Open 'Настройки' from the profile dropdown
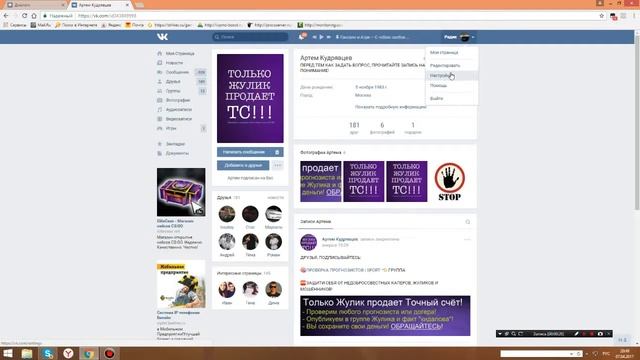The height and width of the screenshot is (360, 640). click(451, 76)
